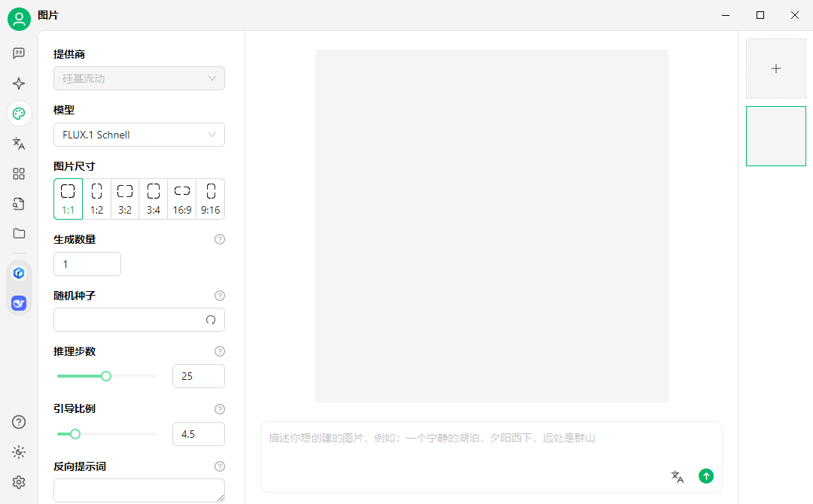Open the knowledge base document icon
This screenshot has width=813, height=504.
click(x=19, y=204)
